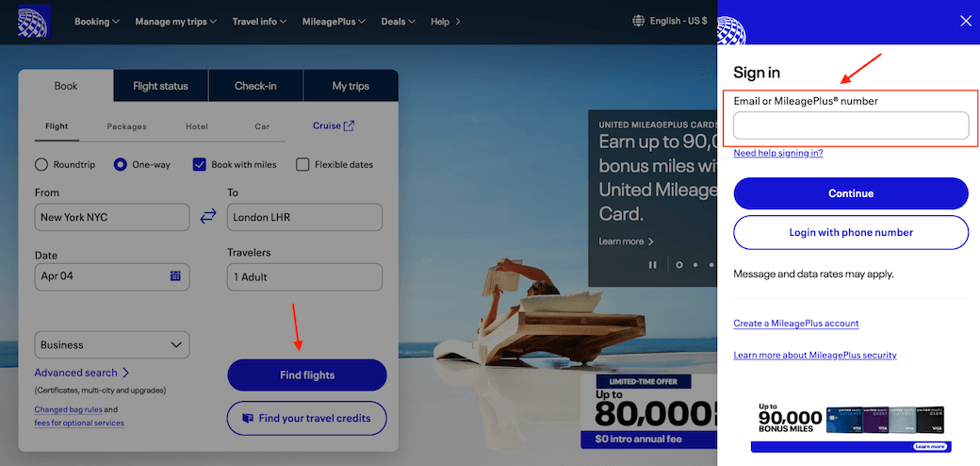Expand the Booking menu
Image resolution: width=980 pixels, height=466 pixels.
tap(97, 22)
